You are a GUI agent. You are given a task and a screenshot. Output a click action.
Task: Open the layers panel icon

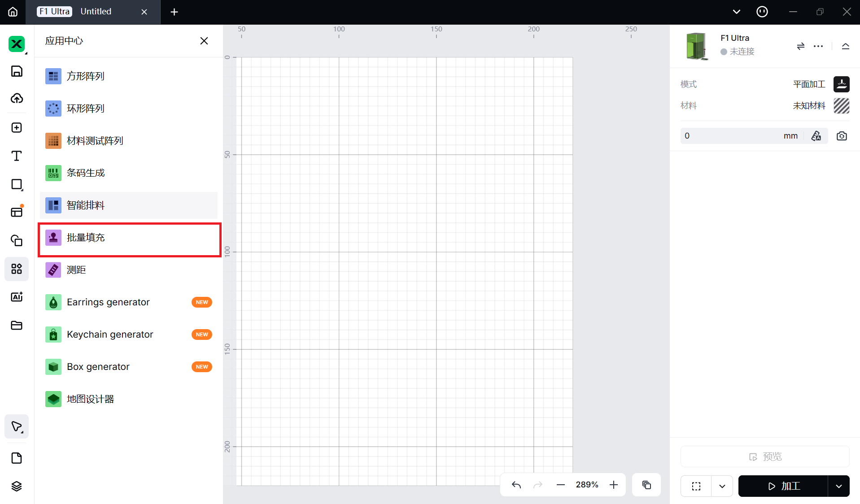17,486
